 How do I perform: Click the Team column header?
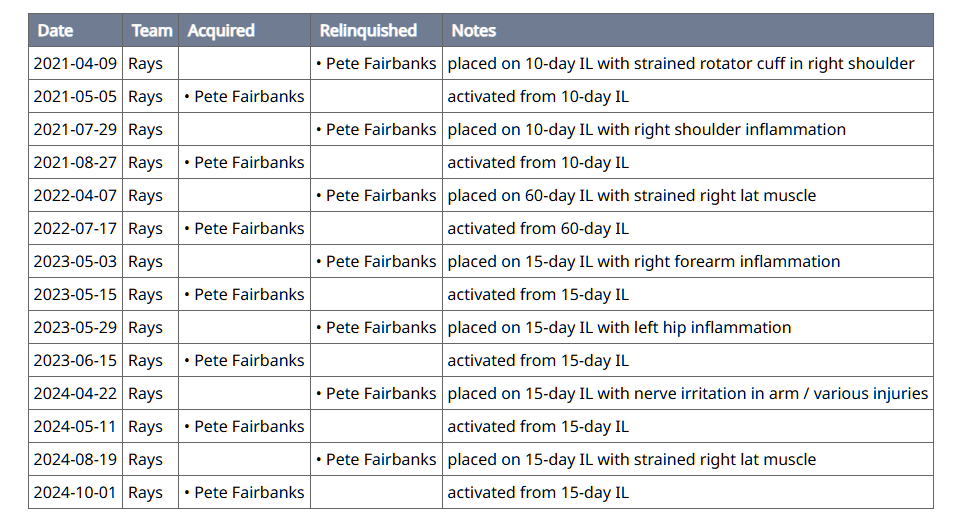tap(151, 31)
